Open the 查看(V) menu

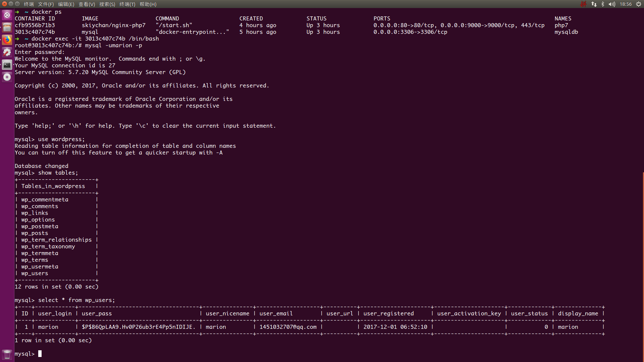87,4
